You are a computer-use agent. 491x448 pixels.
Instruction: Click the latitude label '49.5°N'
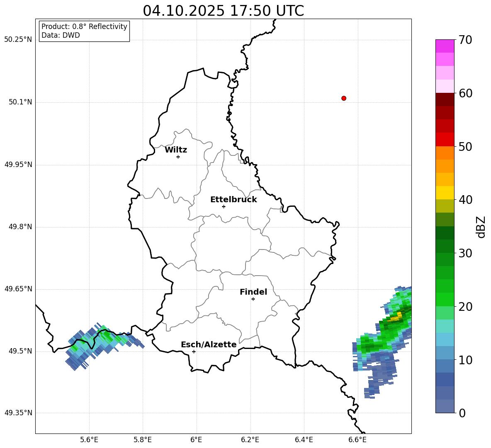pos(20,351)
